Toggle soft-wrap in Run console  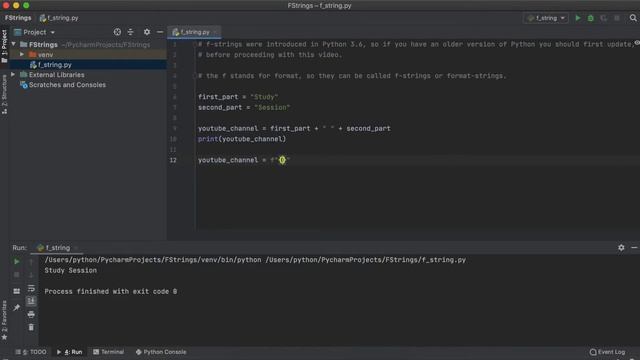pyautogui.click(x=31, y=288)
